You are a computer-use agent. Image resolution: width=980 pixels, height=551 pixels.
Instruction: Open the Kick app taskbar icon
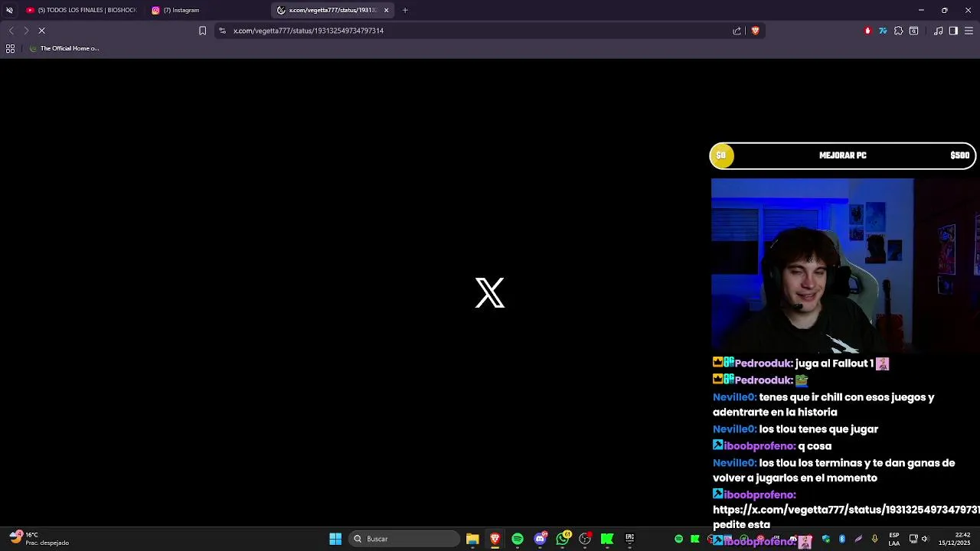607,539
